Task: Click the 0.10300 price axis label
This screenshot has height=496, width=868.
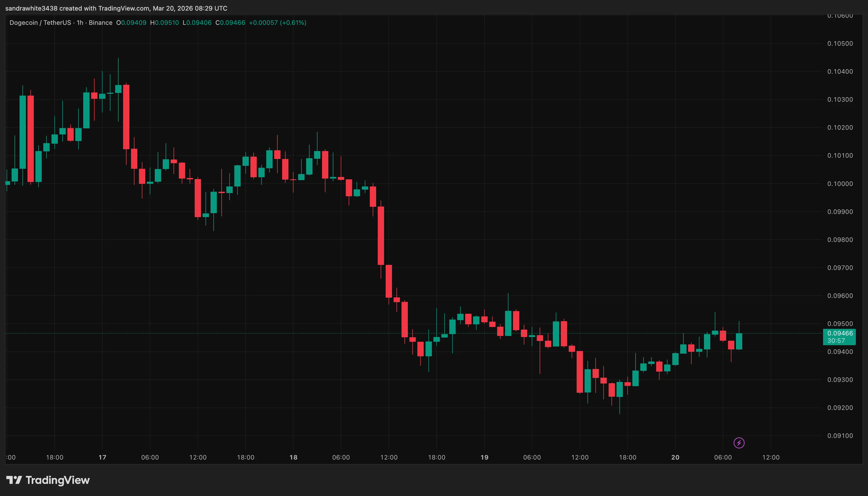Action: (840, 100)
